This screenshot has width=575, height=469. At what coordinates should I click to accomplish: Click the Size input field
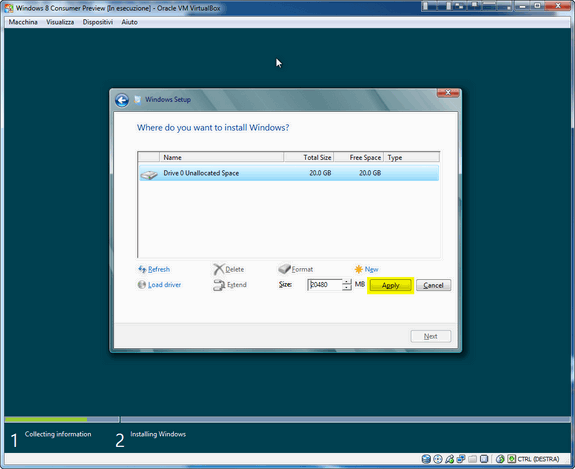point(325,285)
